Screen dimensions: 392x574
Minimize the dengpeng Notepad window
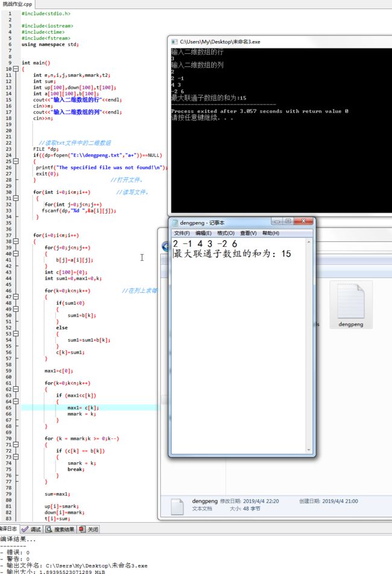click(277, 221)
